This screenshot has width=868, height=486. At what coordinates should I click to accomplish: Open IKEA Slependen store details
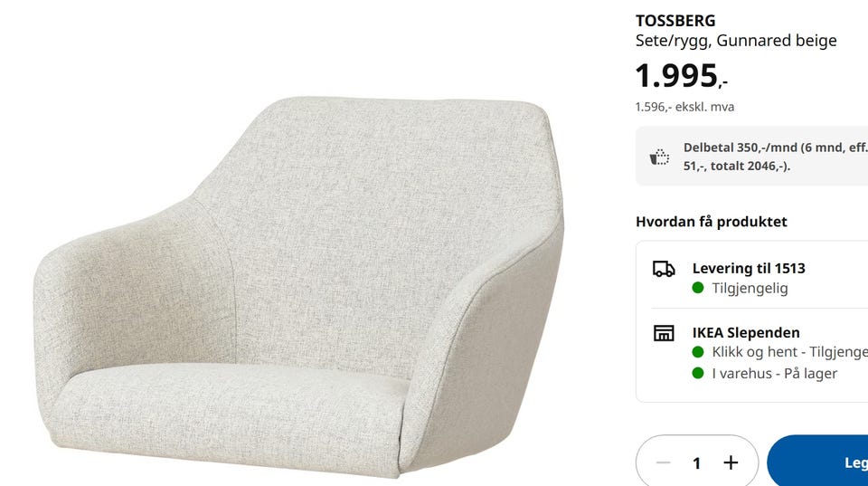(746, 333)
